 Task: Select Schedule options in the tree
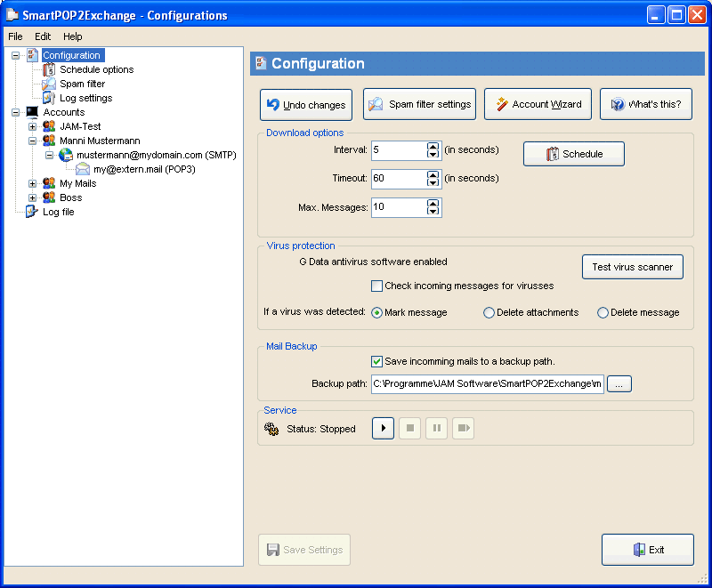click(97, 69)
